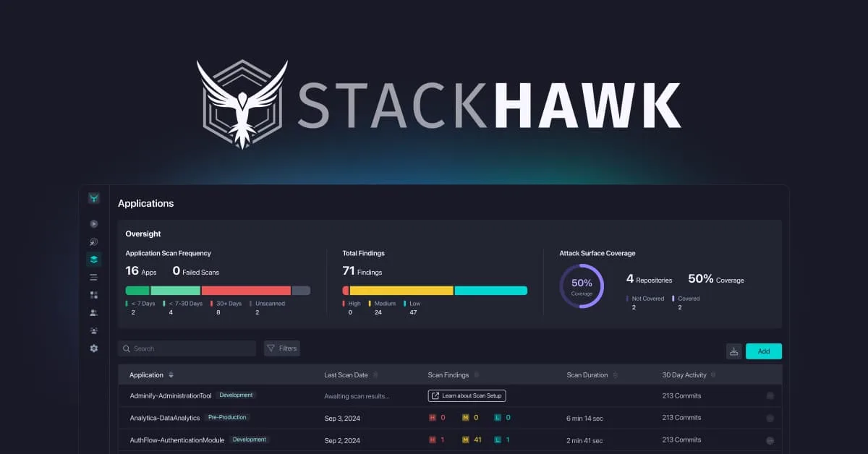Open Learn about Scan Setup

pyautogui.click(x=467, y=395)
